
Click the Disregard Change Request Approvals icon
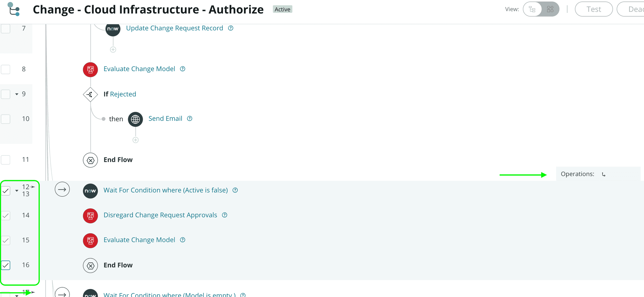coord(90,215)
